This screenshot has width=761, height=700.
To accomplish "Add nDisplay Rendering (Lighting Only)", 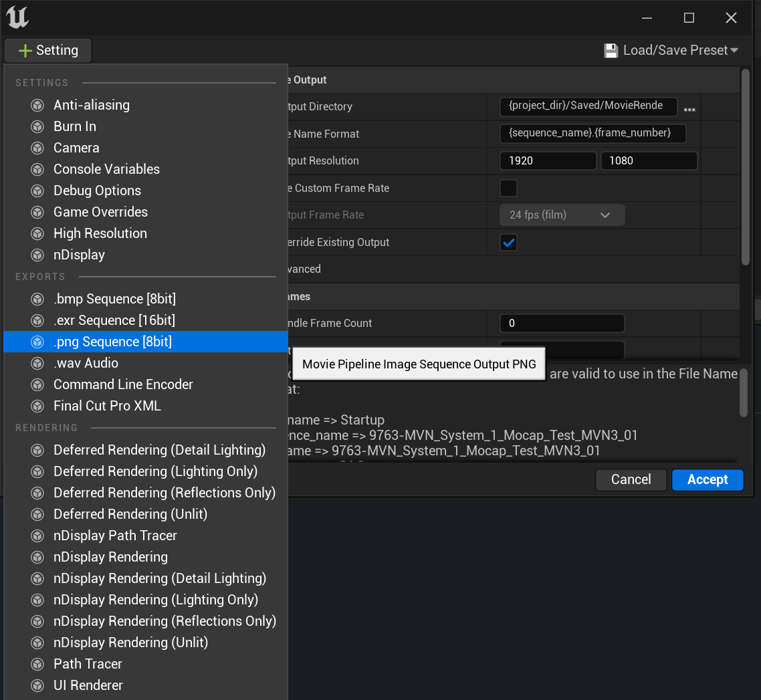I will [x=146, y=600].
